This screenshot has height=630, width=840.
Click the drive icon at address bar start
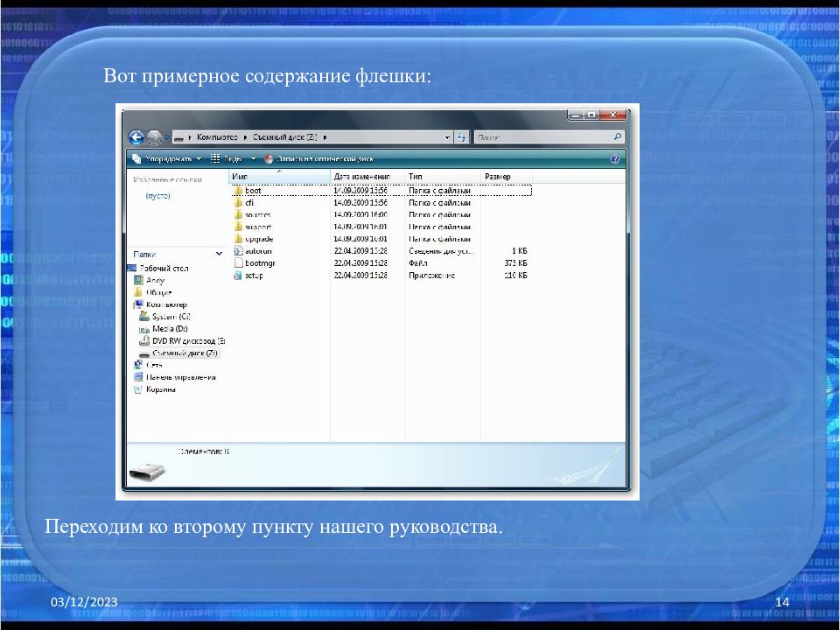(x=179, y=137)
